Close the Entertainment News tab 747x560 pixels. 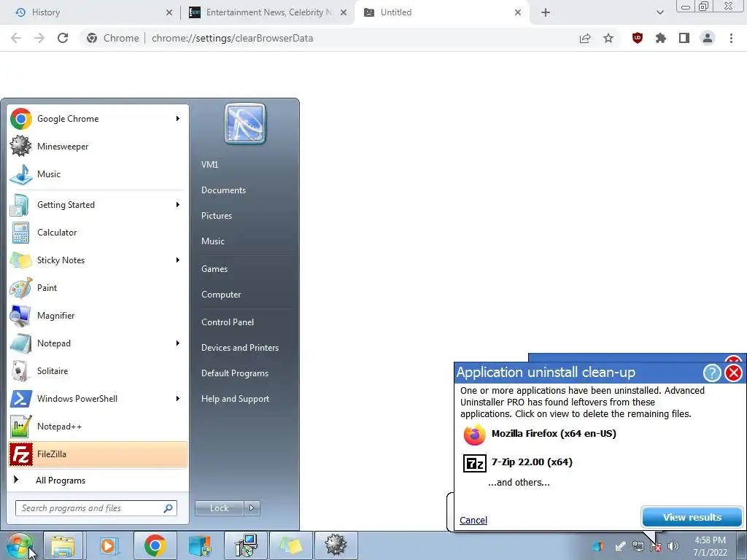[x=344, y=12]
